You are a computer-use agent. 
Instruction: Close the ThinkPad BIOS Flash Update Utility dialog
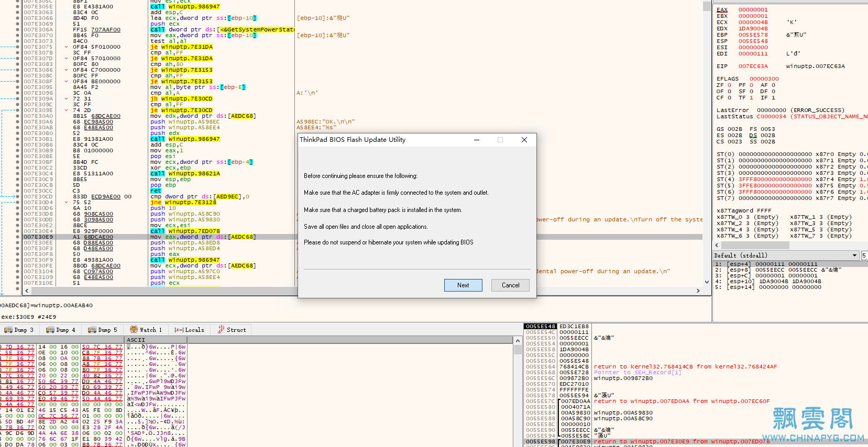point(524,140)
